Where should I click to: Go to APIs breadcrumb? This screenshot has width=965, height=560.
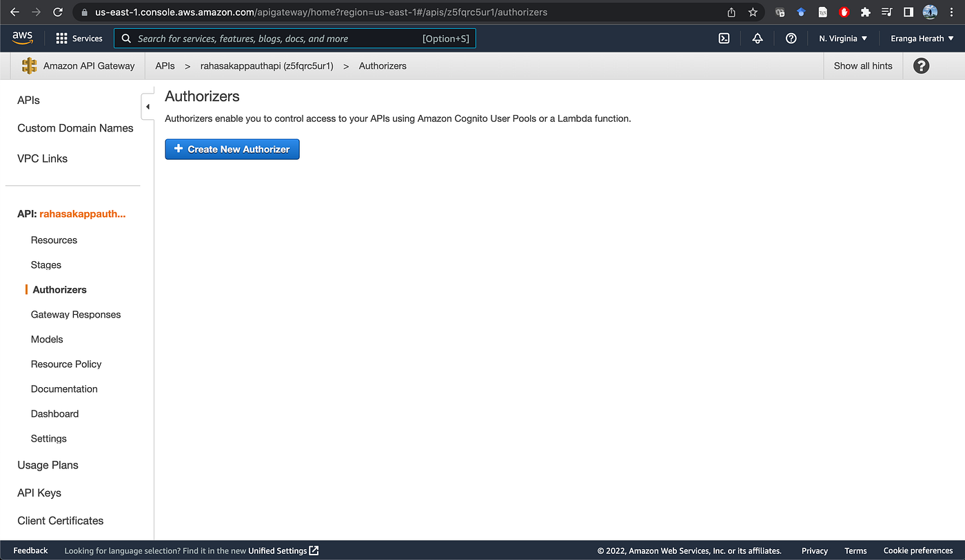click(x=165, y=66)
